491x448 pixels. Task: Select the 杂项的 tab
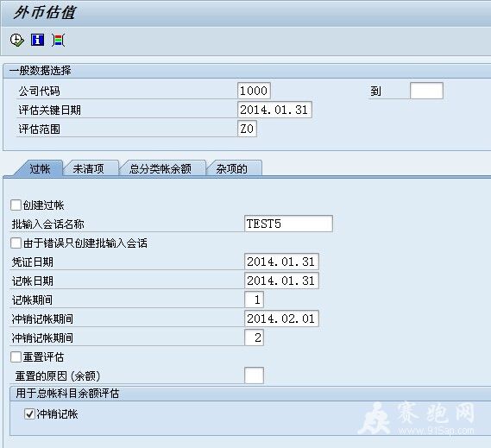[232, 169]
